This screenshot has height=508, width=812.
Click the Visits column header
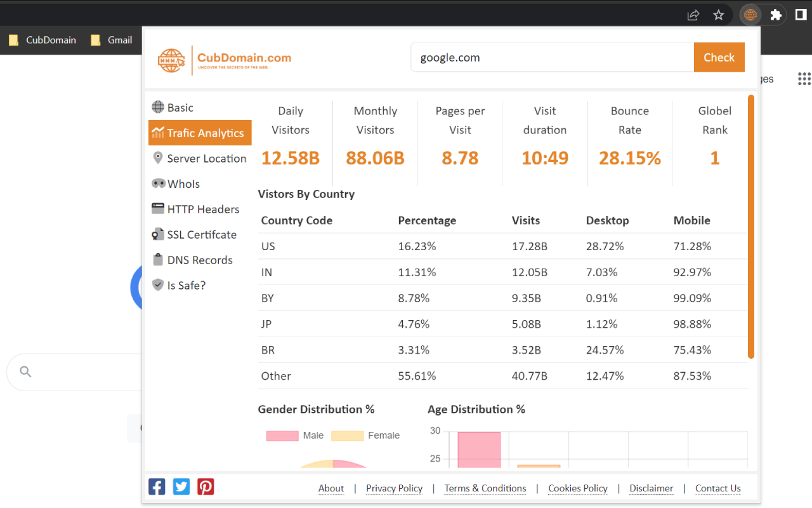coord(526,221)
